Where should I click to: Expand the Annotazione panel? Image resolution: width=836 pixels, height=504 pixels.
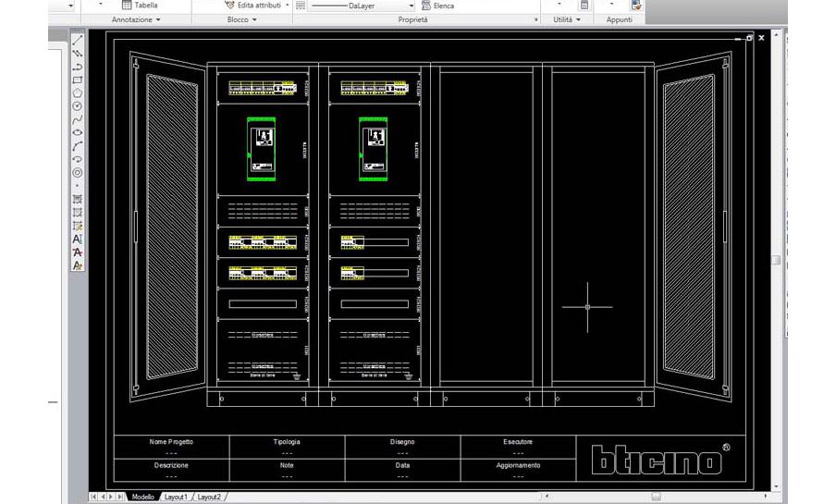click(x=136, y=19)
